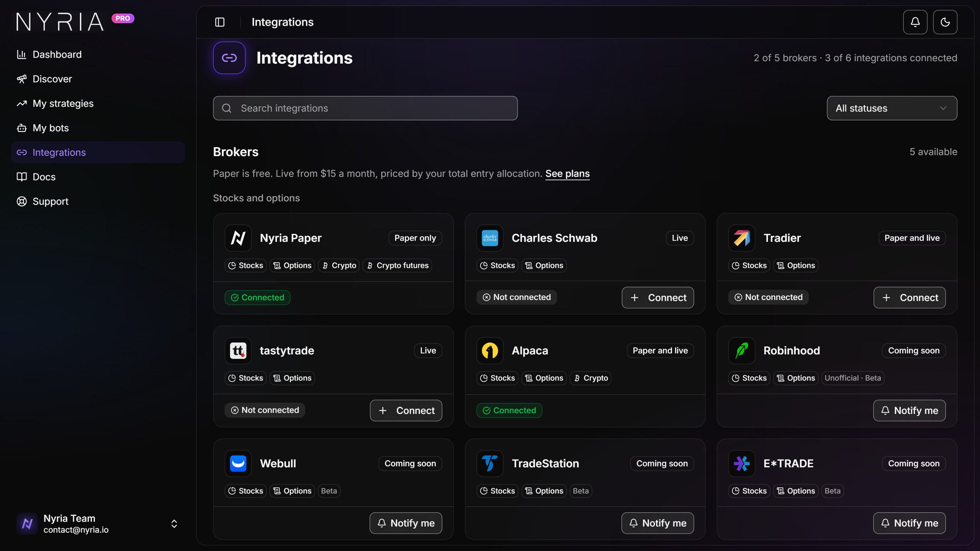Click the Nyria Team avatar

27,523
